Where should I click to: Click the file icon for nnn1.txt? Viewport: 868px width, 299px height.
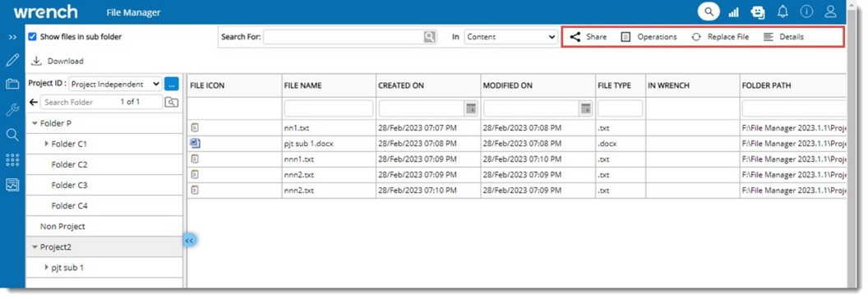tap(195, 159)
